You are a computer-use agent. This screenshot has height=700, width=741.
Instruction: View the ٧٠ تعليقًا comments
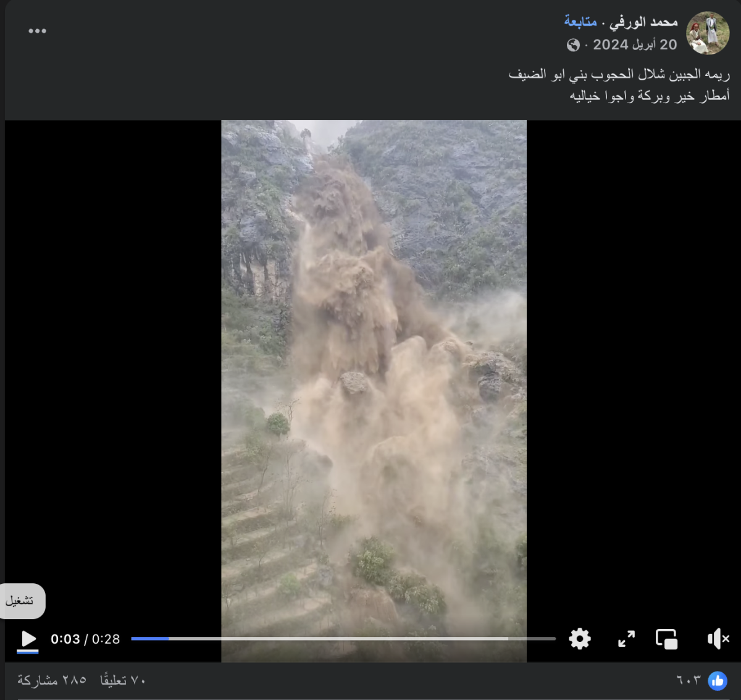(123, 680)
